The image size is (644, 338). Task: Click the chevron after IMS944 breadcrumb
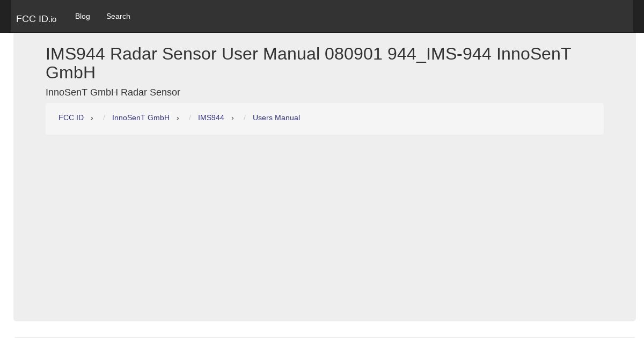(x=232, y=118)
